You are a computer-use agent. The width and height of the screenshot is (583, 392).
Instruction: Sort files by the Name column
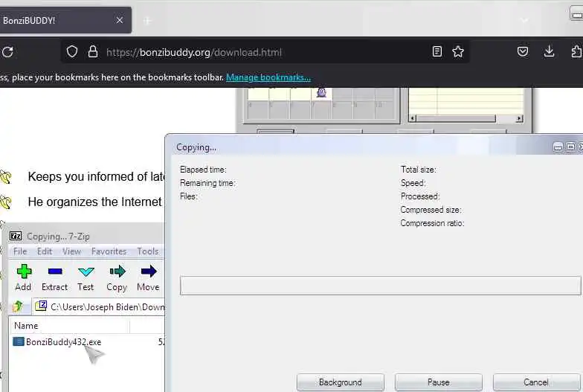pos(69,326)
